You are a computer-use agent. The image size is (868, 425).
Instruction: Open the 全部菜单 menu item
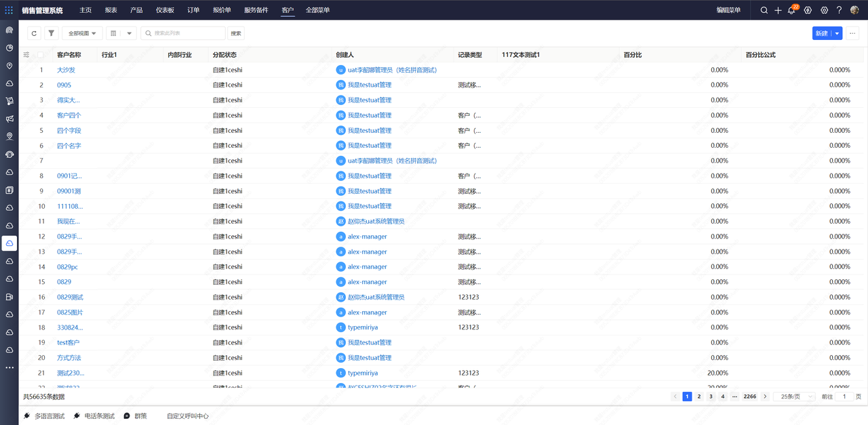tap(317, 10)
